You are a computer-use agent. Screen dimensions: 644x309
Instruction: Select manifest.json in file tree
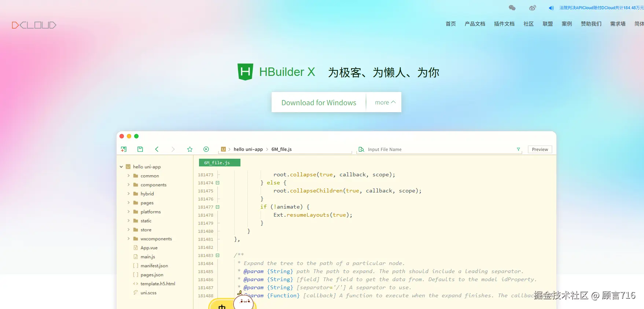(154, 266)
